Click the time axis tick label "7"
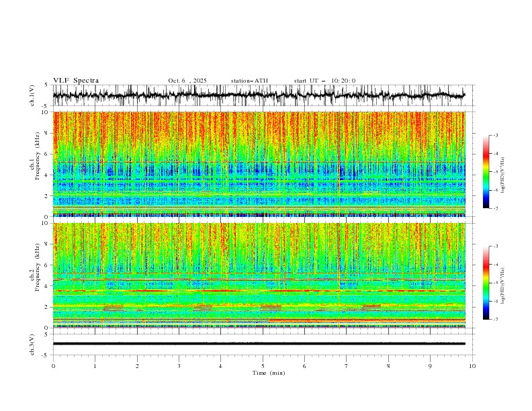 pyautogui.click(x=347, y=366)
